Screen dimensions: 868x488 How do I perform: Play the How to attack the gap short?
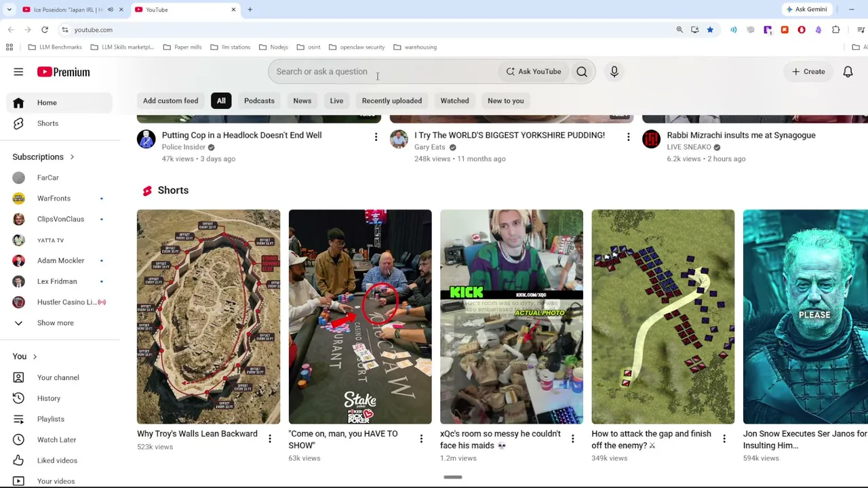(663, 317)
